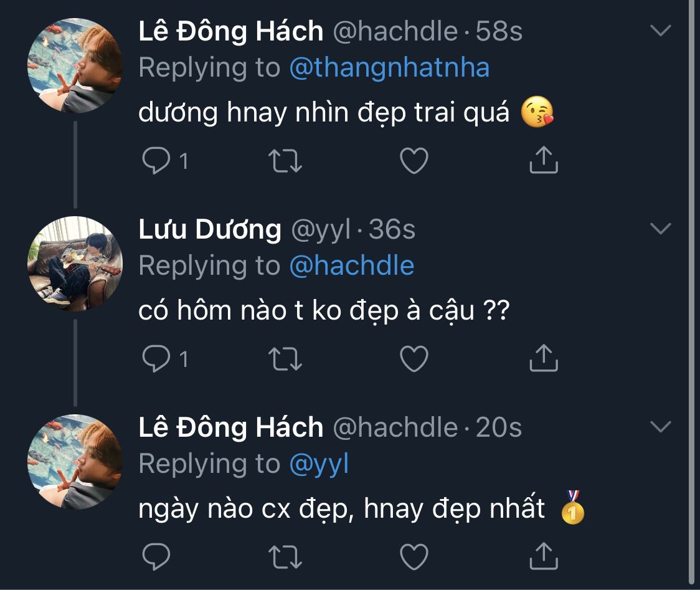Reply to Lưu Dương's tweet

tap(156, 359)
